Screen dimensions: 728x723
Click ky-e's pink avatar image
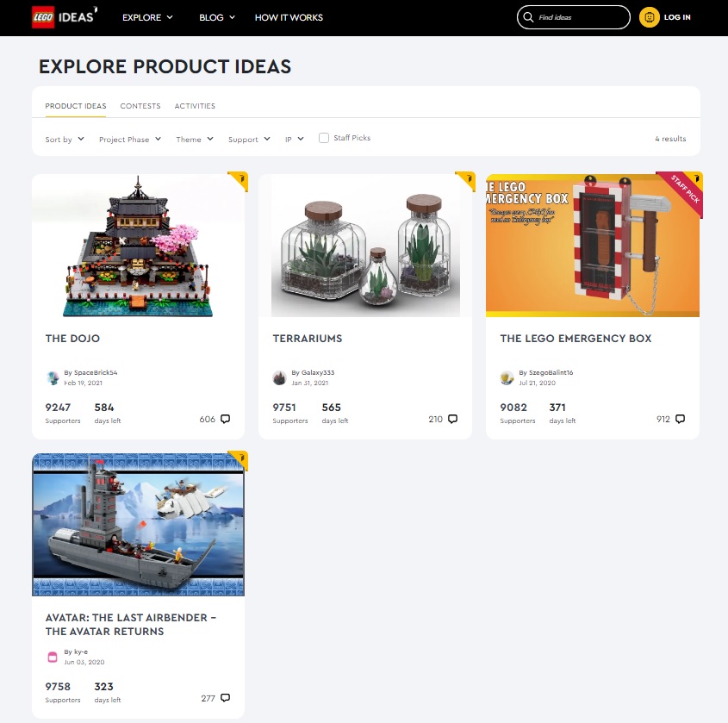pyautogui.click(x=53, y=657)
